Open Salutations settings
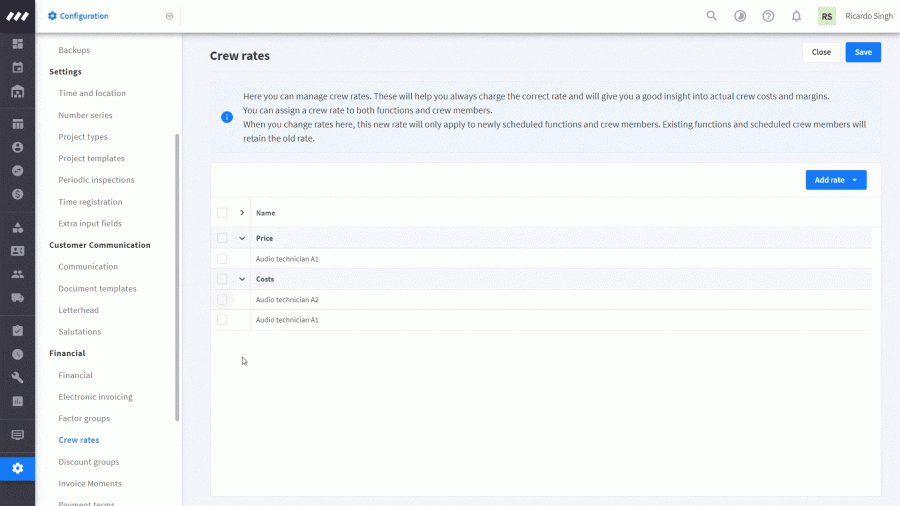This screenshot has width=900, height=506. point(79,332)
